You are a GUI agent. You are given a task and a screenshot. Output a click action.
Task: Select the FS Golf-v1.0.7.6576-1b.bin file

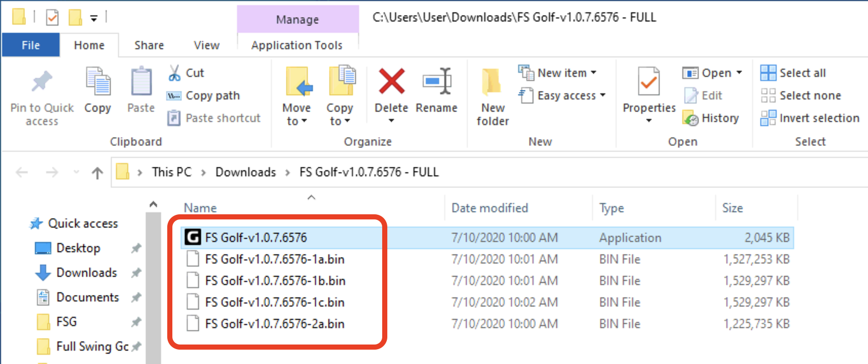pos(275,281)
